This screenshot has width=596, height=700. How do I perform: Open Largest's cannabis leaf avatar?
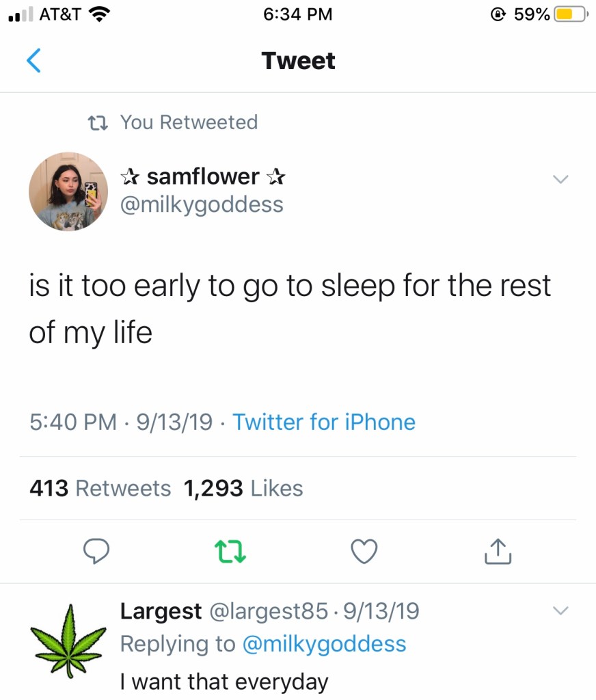68,641
